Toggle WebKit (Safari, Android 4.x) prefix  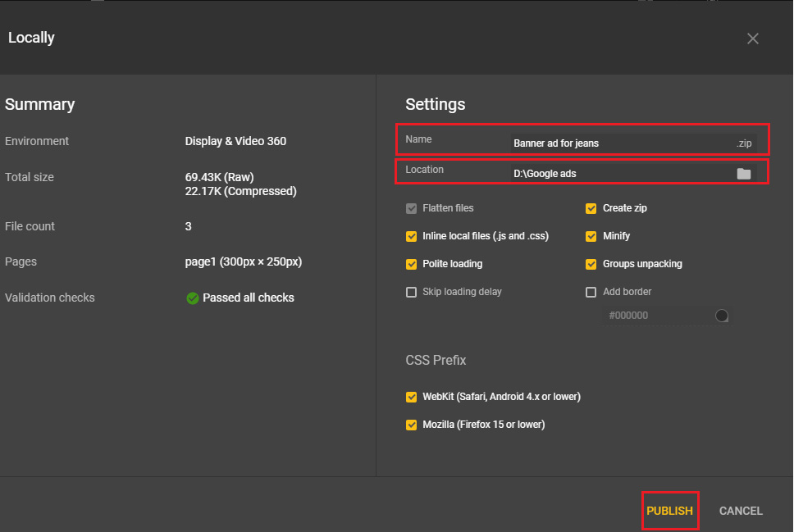point(411,397)
